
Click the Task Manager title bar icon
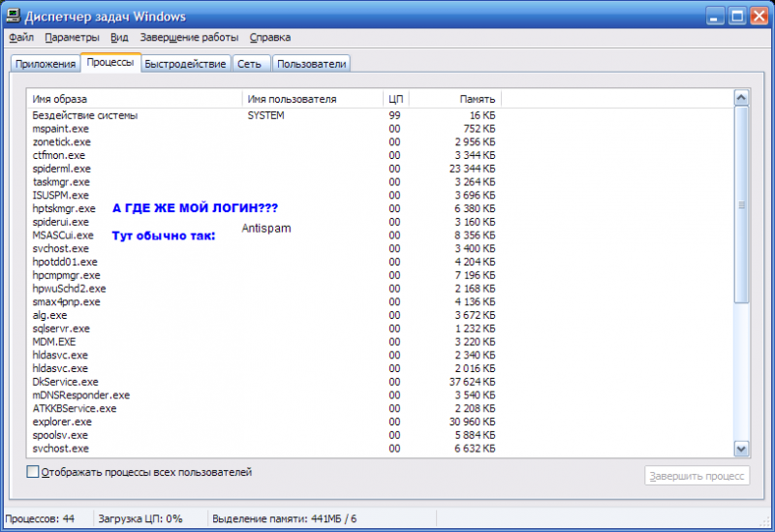(x=14, y=16)
